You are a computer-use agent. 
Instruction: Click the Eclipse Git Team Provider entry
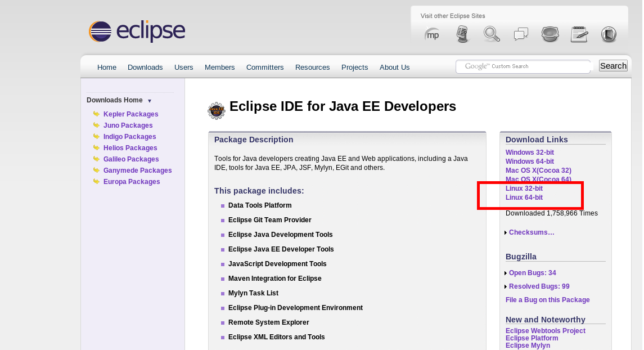270,220
